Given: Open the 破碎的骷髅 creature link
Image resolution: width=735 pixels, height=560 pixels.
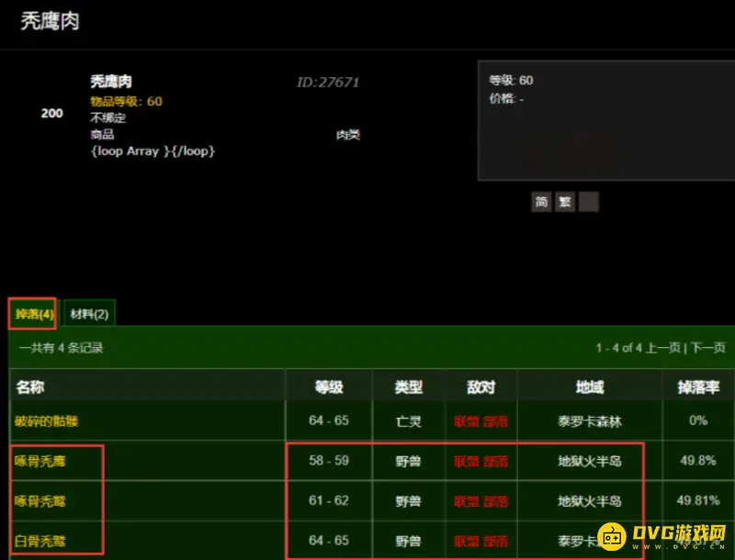Looking at the screenshot, I should (47, 421).
